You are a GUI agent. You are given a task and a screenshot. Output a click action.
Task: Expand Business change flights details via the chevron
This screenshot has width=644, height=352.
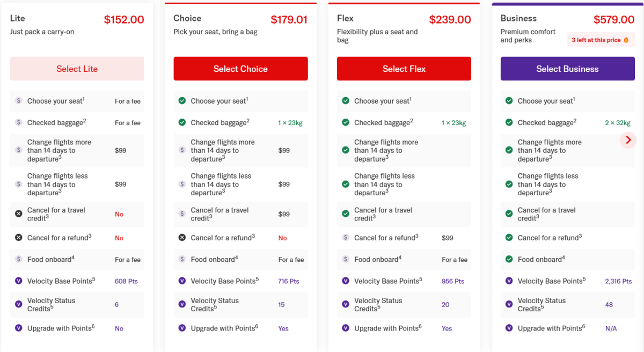click(628, 140)
